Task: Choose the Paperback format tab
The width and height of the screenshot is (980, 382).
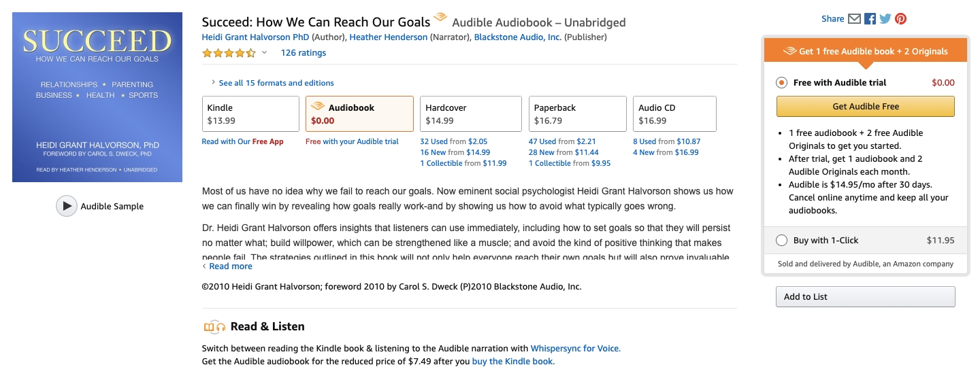Action: click(x=577, y=114)
